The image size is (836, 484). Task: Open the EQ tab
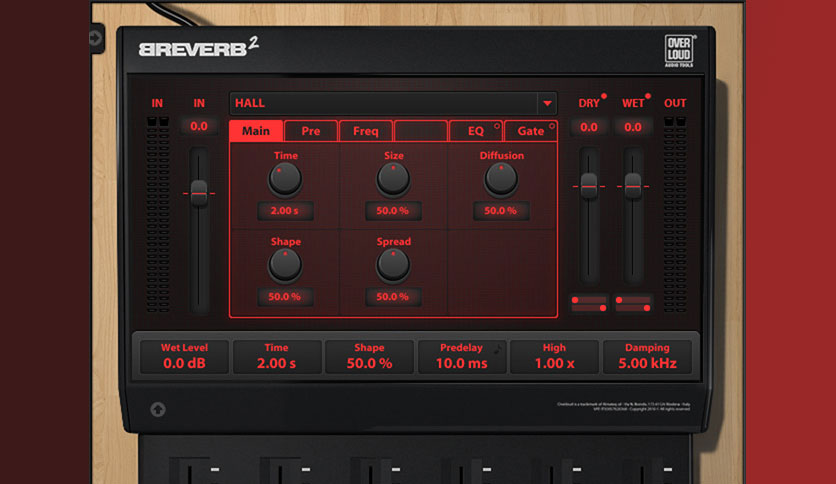[x=476, y=131]
